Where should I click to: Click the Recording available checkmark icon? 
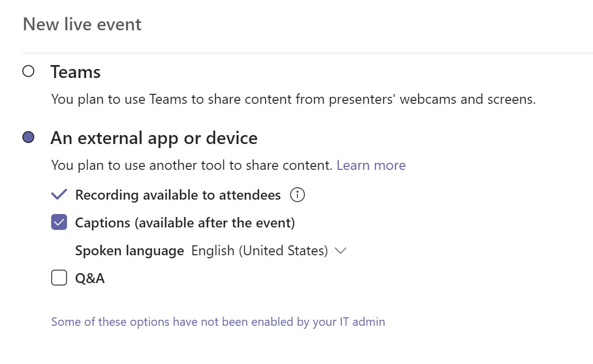pos(59,195)
